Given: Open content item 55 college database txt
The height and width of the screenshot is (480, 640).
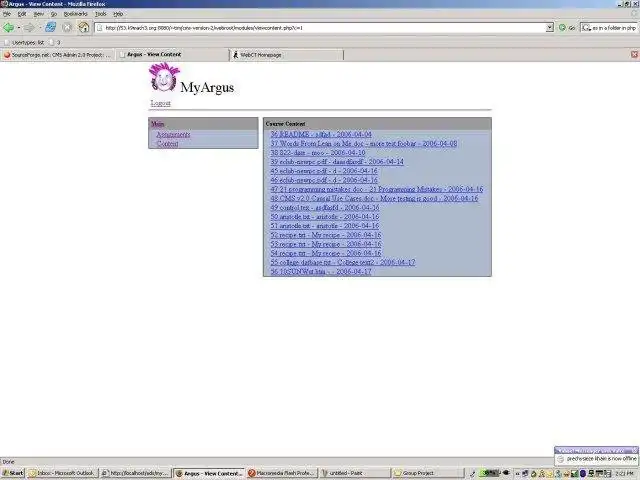Looking at the screenshot, I should [x=343, y=262].
